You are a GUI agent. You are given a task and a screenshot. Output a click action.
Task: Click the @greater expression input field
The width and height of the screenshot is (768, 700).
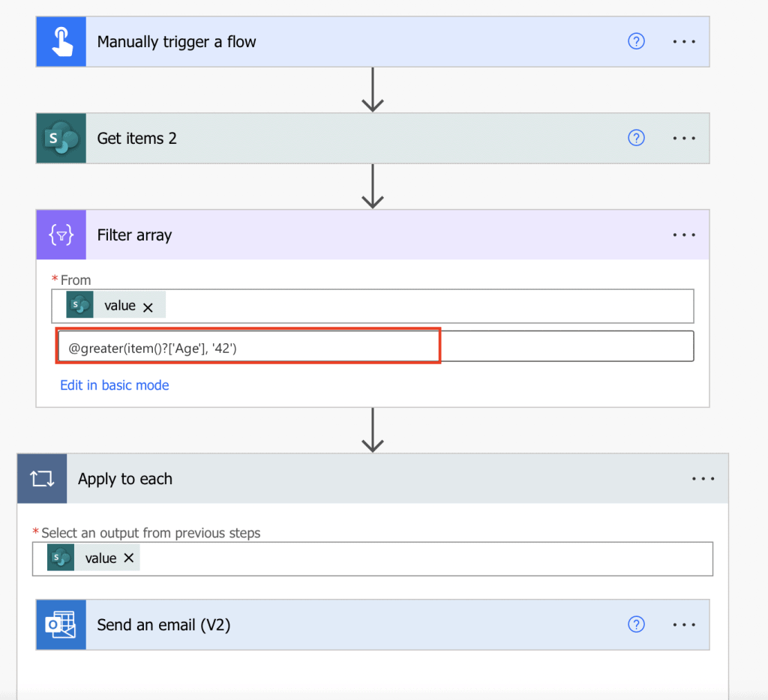click(x=376, y=346)
